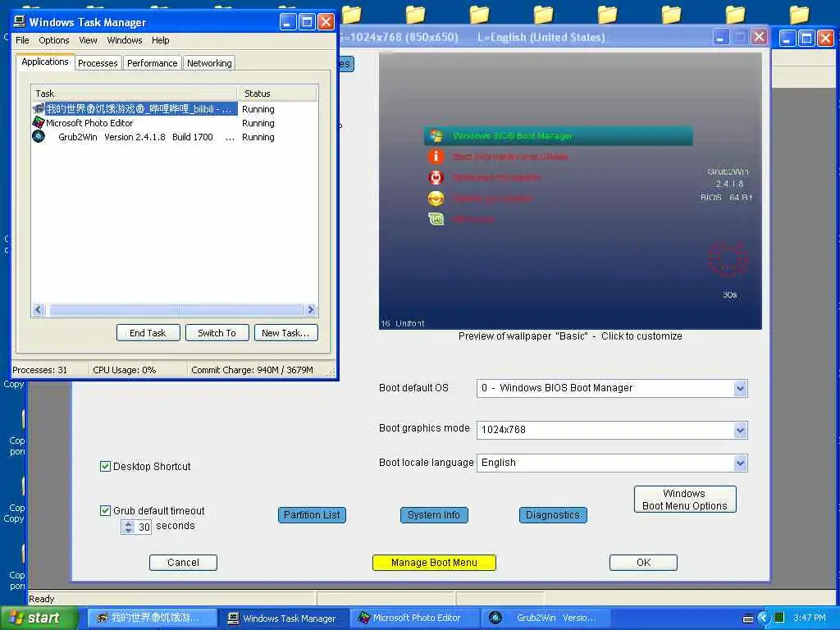Click the red shutdown icon in preview
Screen dimensions: 840x630
click(436, 177)
